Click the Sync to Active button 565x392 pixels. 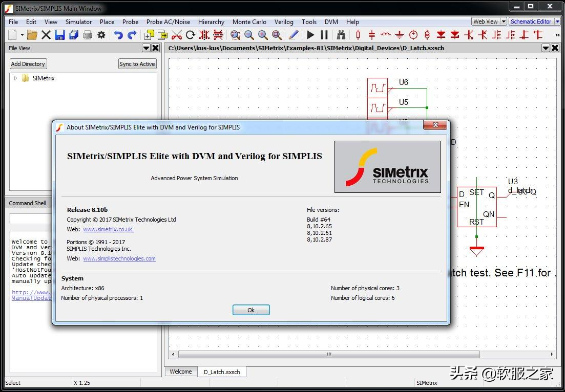(x=137, y=64)
